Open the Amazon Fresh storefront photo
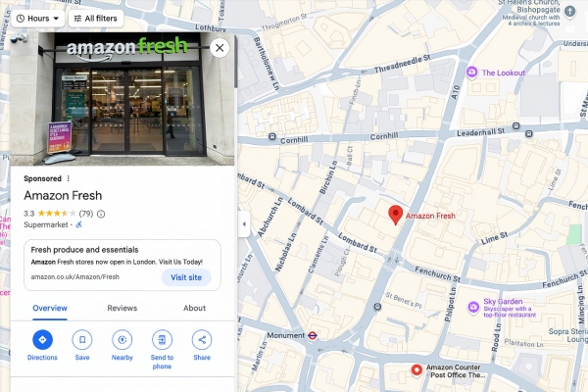The width and height of the screenshot is (588, 392). pos(122,99)
